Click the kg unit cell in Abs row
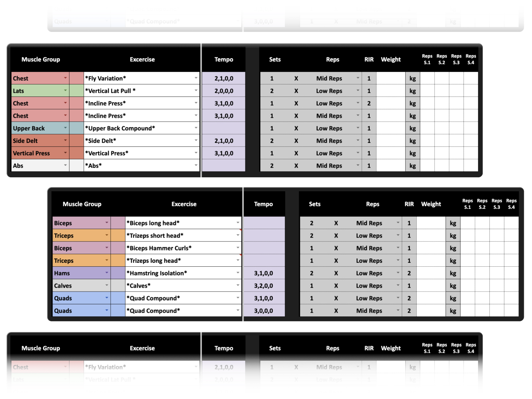 [x=412, y=166]
